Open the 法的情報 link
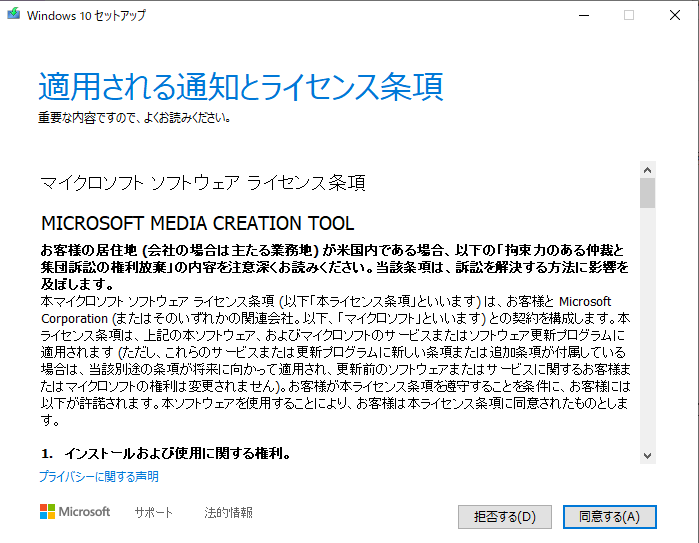This screenshot has height=543, width=699. tap(229, 513)
